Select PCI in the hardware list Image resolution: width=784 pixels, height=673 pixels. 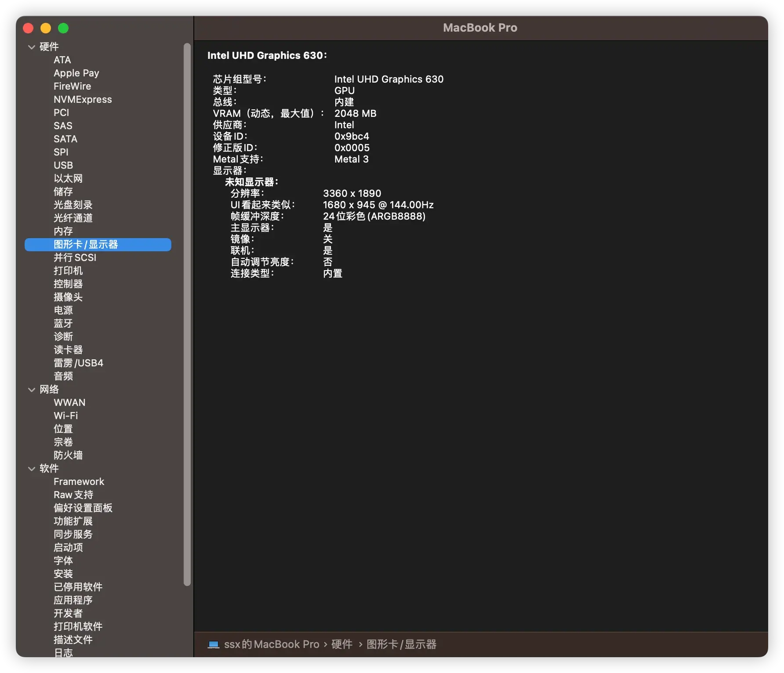(62, 112)
